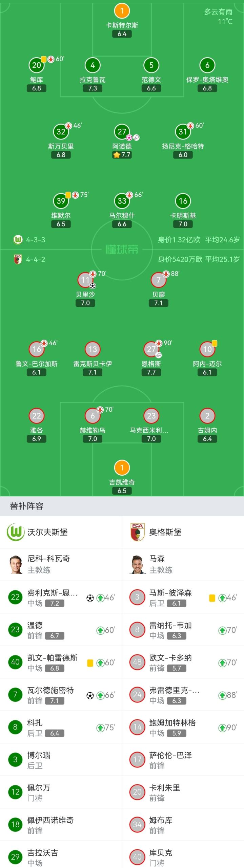244x868 pixels.
Task: Click 卡明斯基 rating 7.0 badge
Action: click(183, 224)
